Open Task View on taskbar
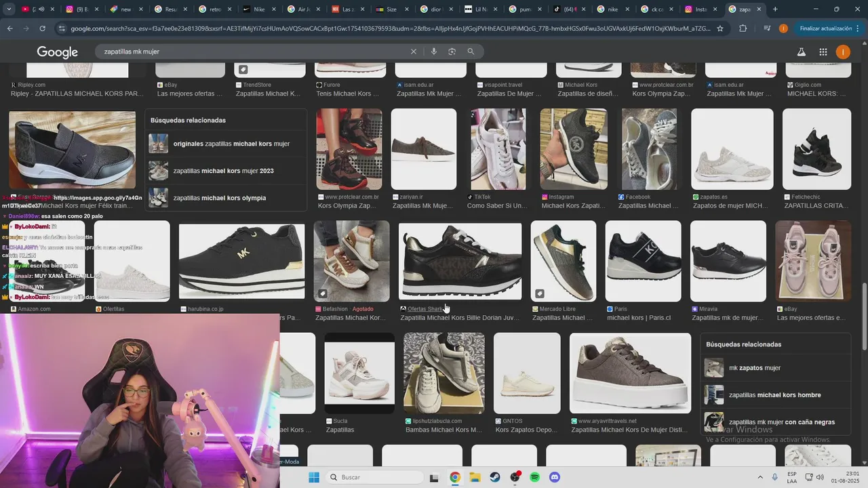This screenshot has height=488, width=868. [434, 477]
